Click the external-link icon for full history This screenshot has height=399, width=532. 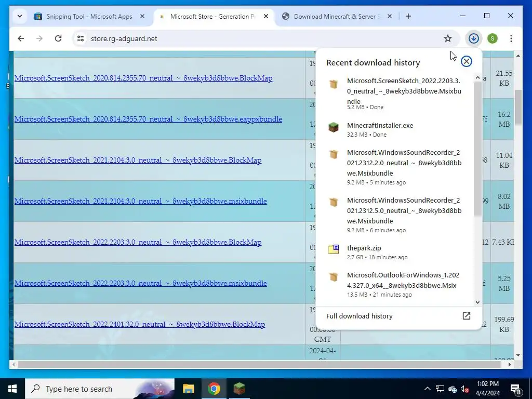(x=467, y=316)
